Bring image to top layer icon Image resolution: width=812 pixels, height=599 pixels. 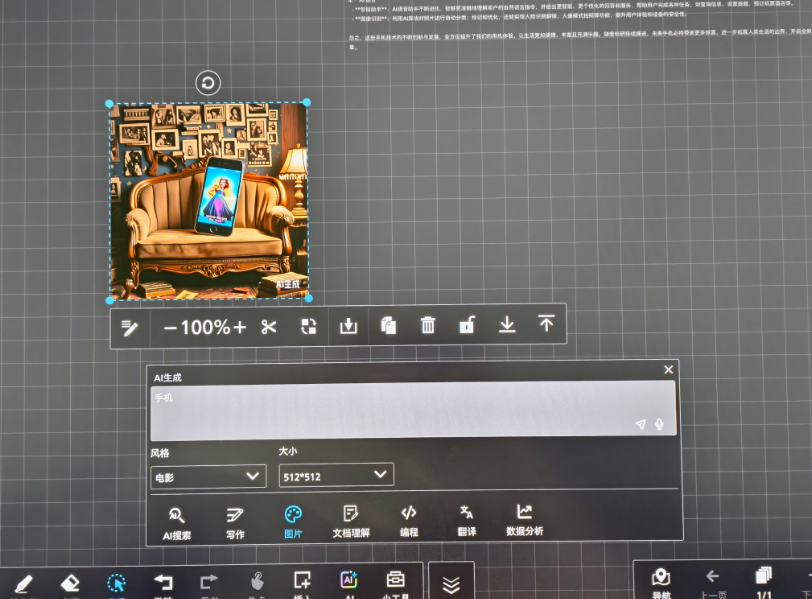coord(546,324)
